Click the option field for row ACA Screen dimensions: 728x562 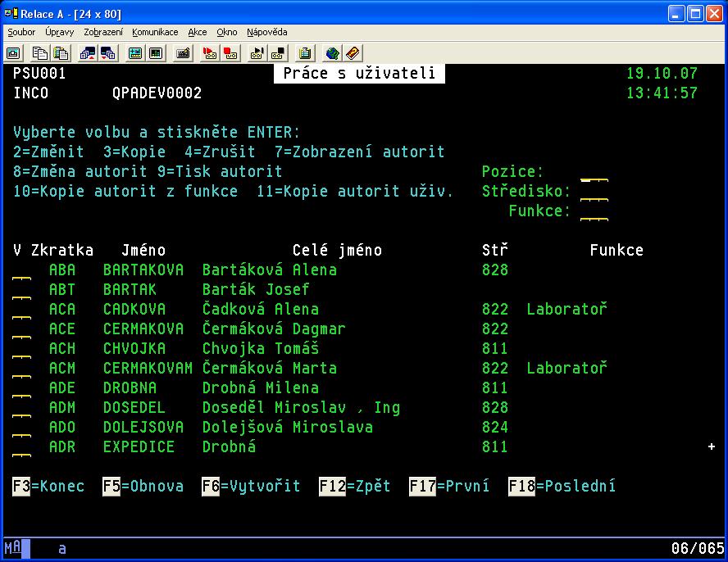[x=22, y=310]
